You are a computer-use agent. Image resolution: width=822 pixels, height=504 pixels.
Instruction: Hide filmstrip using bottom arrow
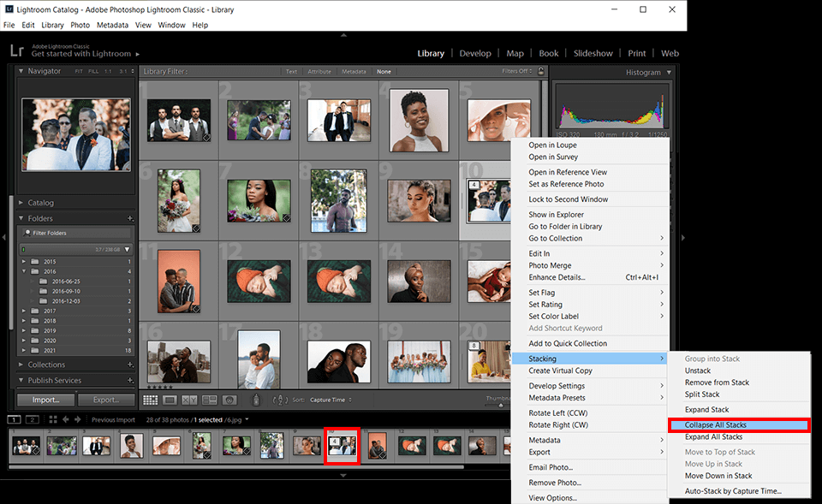(343, 475)
